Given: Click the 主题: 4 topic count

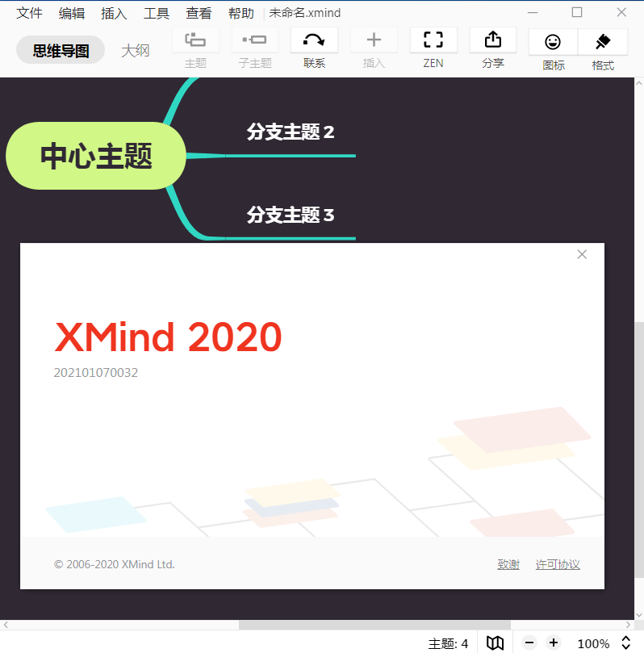Looking at the screenshot, I should tap(448, 643).
